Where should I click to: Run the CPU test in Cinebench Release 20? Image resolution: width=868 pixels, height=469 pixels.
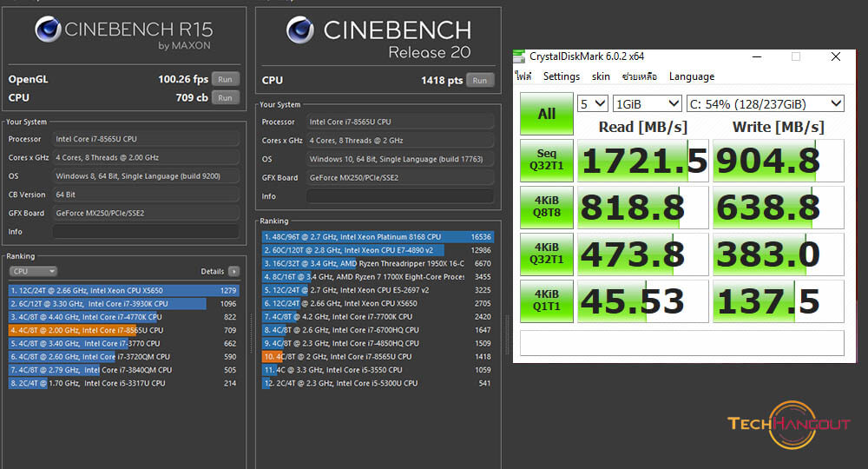click(479, 80)
